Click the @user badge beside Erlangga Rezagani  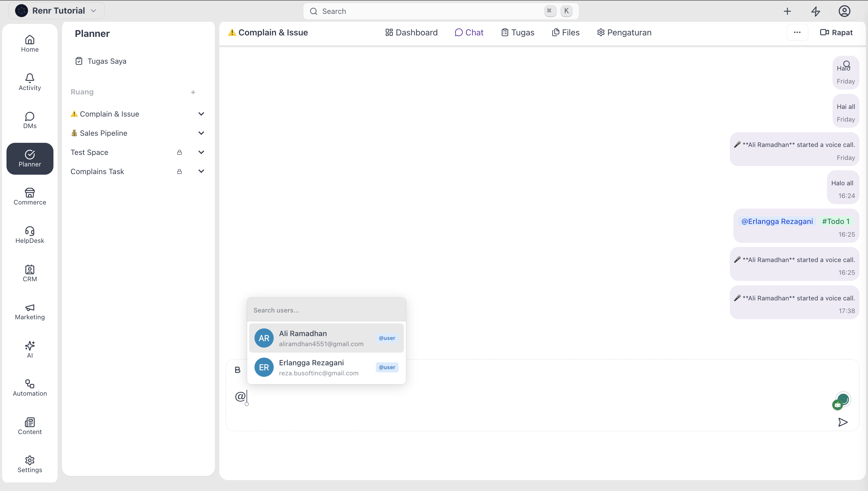pyautogui.click(x=387, y=367)
